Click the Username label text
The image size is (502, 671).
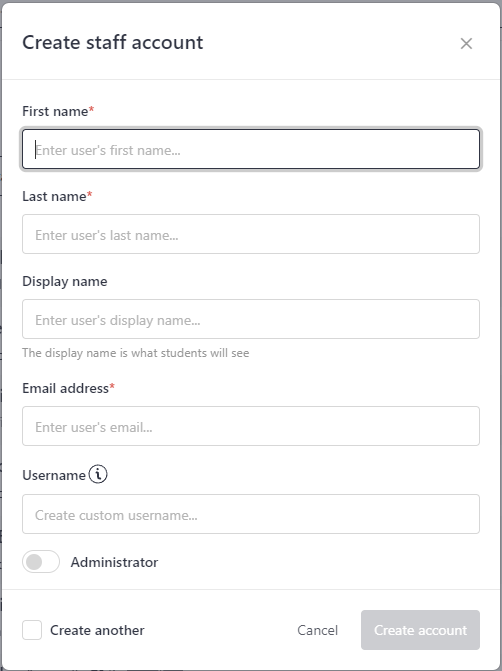pos(54,475)
